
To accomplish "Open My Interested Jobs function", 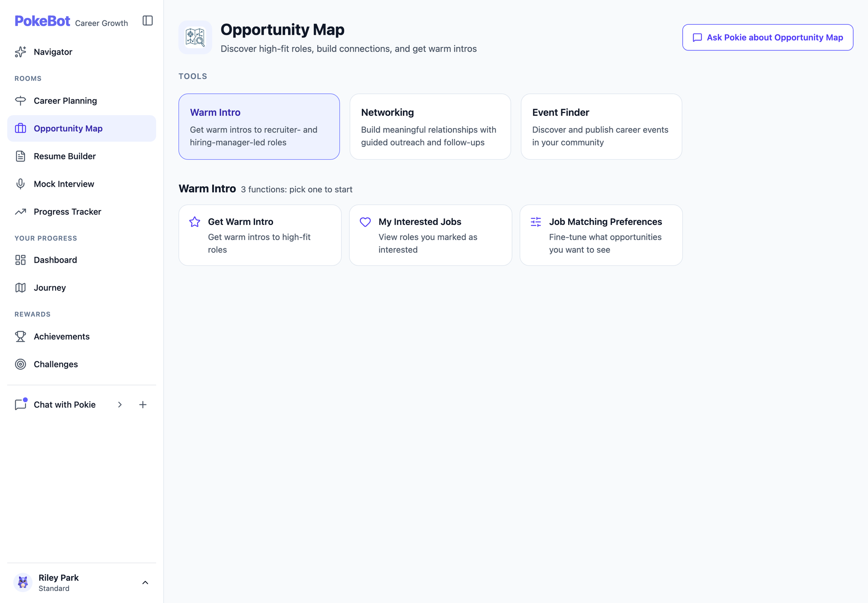I will [x=431, y=235].
